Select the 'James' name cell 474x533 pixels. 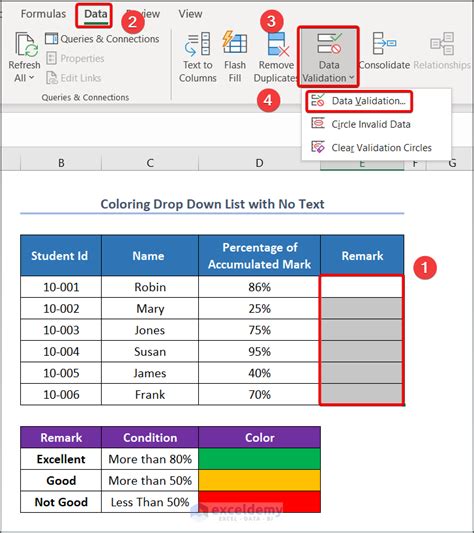click(150, 373)
